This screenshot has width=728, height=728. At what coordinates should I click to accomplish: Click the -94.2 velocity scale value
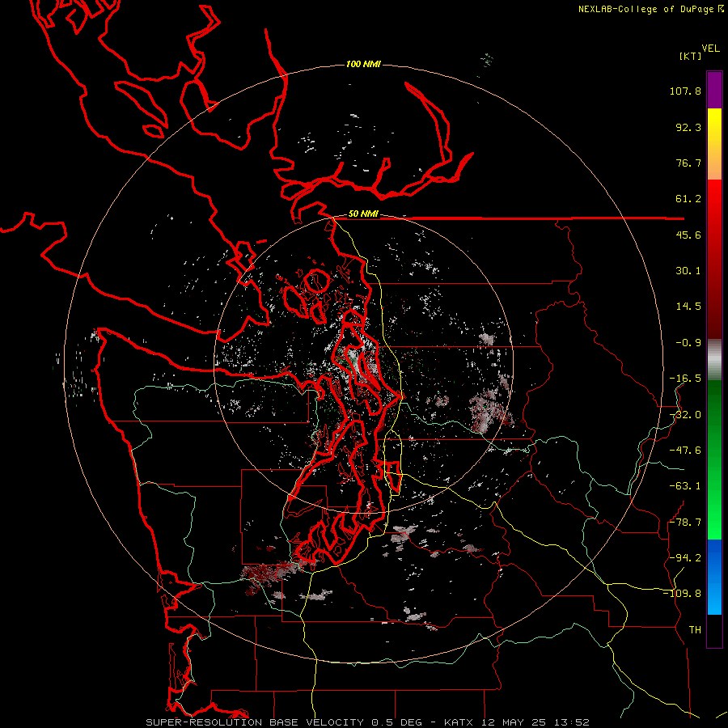pos(685,558)
